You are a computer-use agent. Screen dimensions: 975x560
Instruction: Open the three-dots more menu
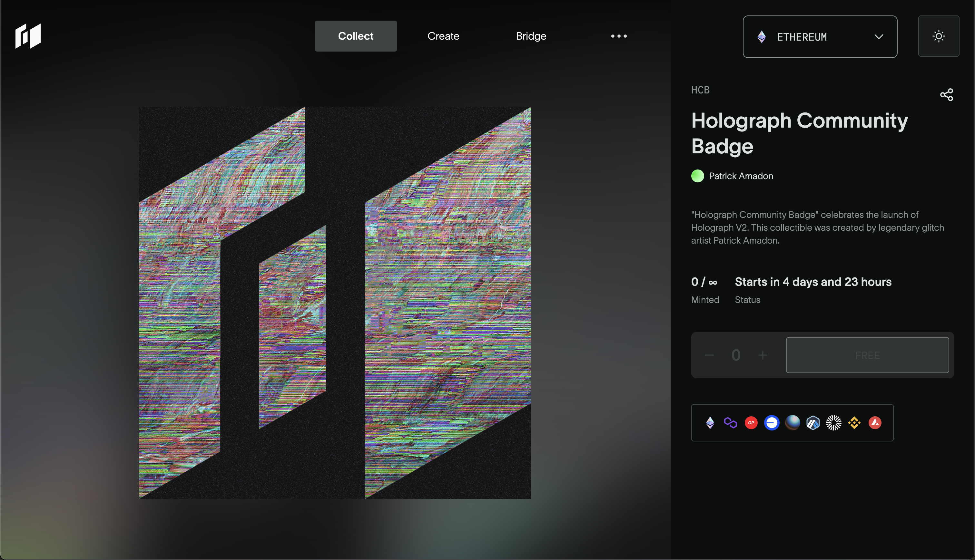coord(619,36)
